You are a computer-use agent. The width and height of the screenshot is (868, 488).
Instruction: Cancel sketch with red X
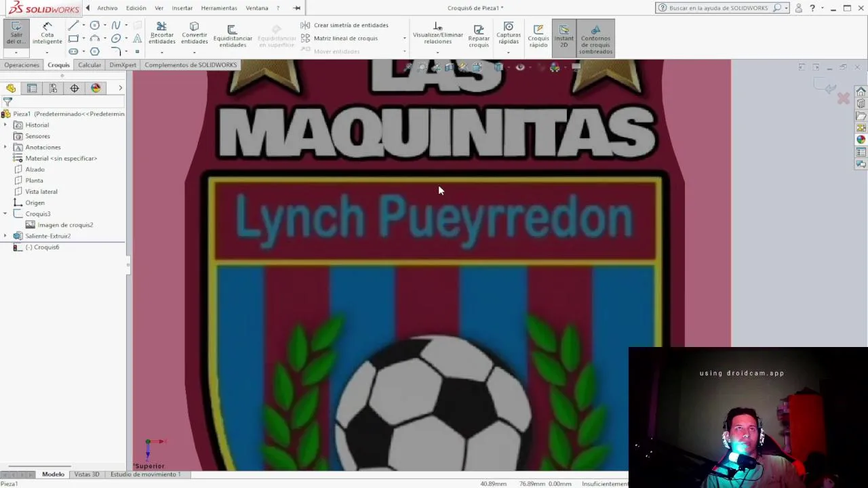(843, 99)
